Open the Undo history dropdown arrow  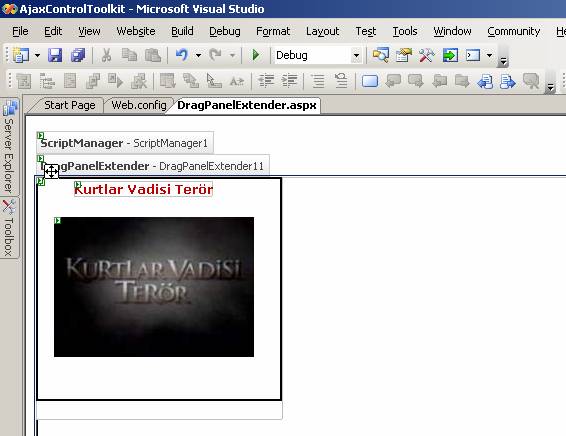click(x=198, y=55)
